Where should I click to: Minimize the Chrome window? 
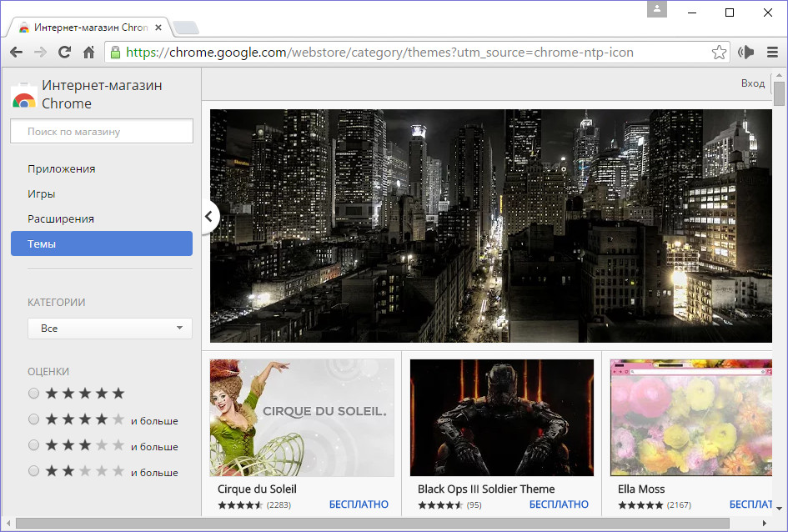[692, 13]
